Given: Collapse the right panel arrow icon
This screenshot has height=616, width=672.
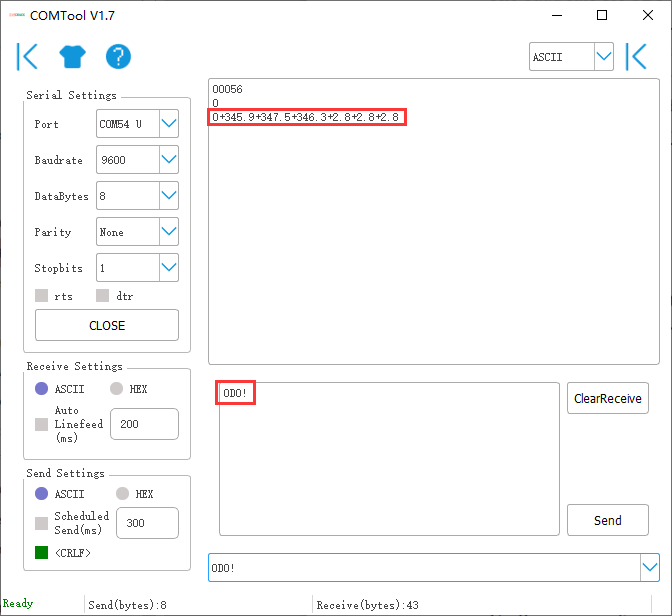Looking at the screenshot, I should click(x=636, y=56).
